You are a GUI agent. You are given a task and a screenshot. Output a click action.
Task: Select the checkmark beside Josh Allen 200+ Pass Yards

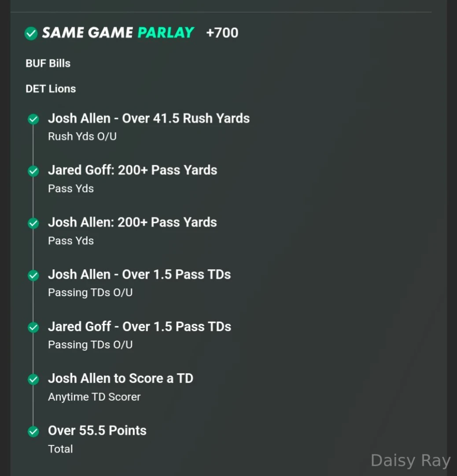(x=33, y=223)
